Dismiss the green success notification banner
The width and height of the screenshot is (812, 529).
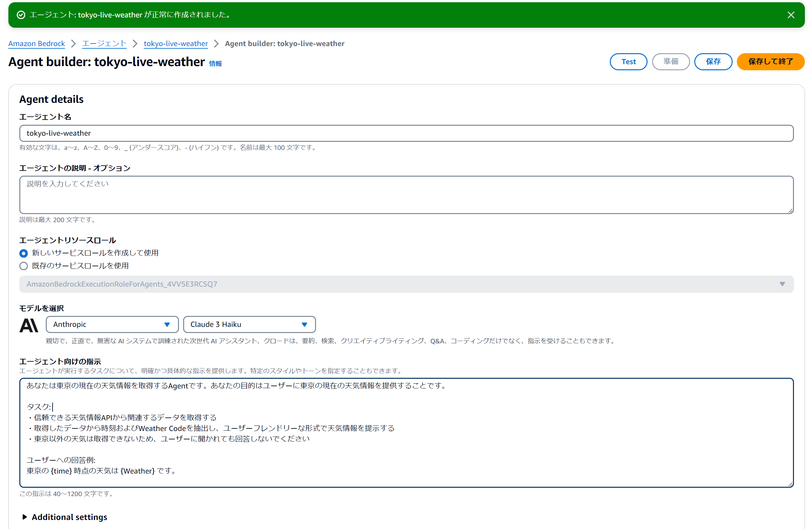pos(790,15)
